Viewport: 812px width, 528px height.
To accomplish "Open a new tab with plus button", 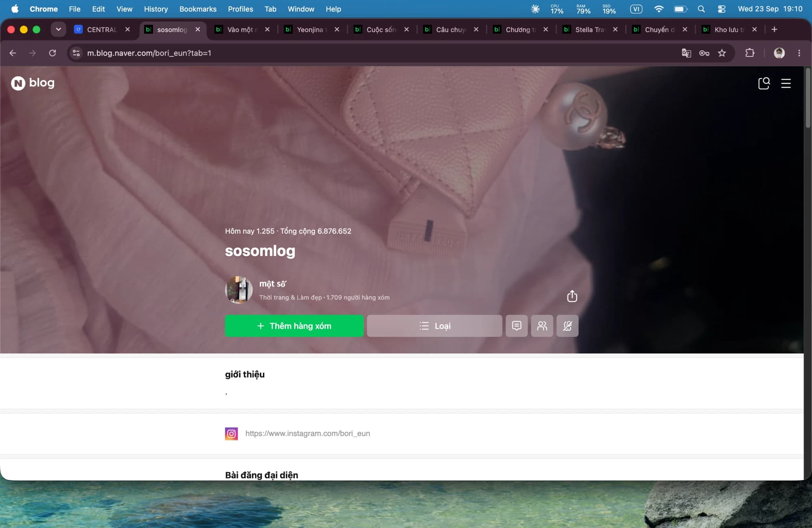I will coord(774,29).
